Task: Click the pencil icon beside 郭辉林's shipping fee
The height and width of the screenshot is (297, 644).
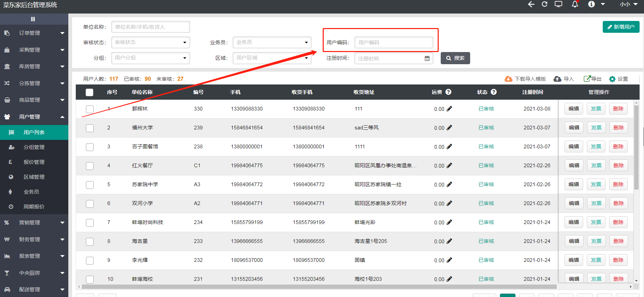Action: (449, 109)
